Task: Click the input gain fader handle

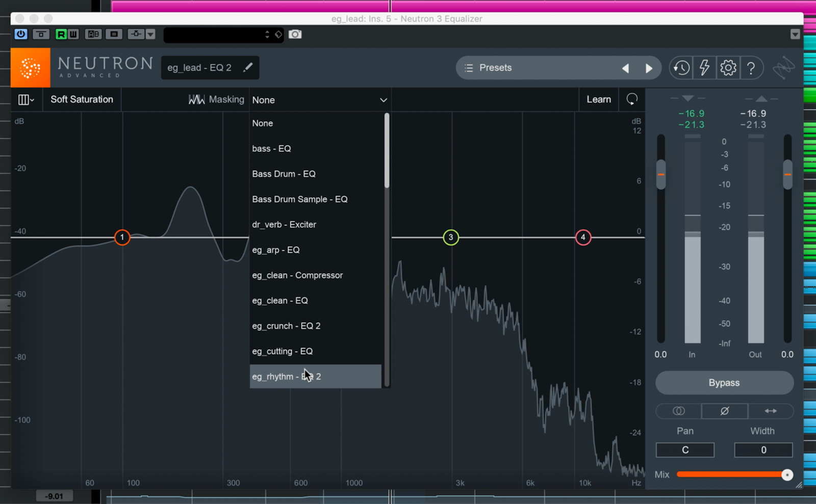Action: pos(661,174)
